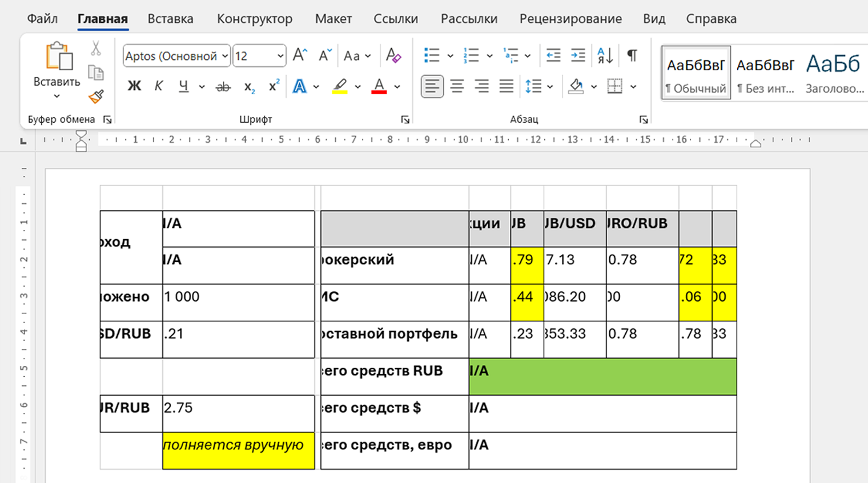Switch to the Рецензирование tab
Image resolution: width=868 pixels, height=483 pixels.
tap(570, 19)
